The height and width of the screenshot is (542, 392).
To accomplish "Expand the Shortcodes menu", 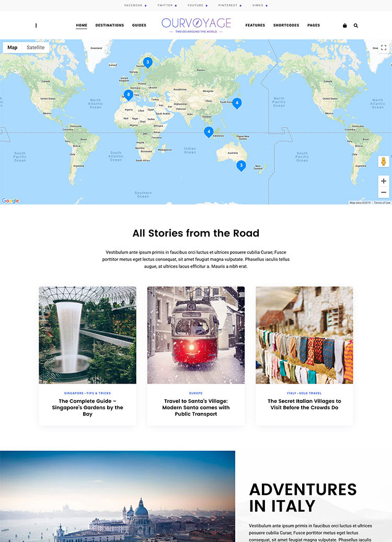I will point(286,26).
